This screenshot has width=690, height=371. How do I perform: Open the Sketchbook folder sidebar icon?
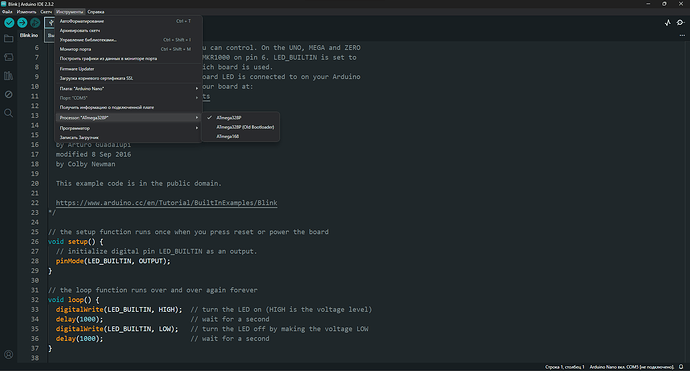pos(8,39)
